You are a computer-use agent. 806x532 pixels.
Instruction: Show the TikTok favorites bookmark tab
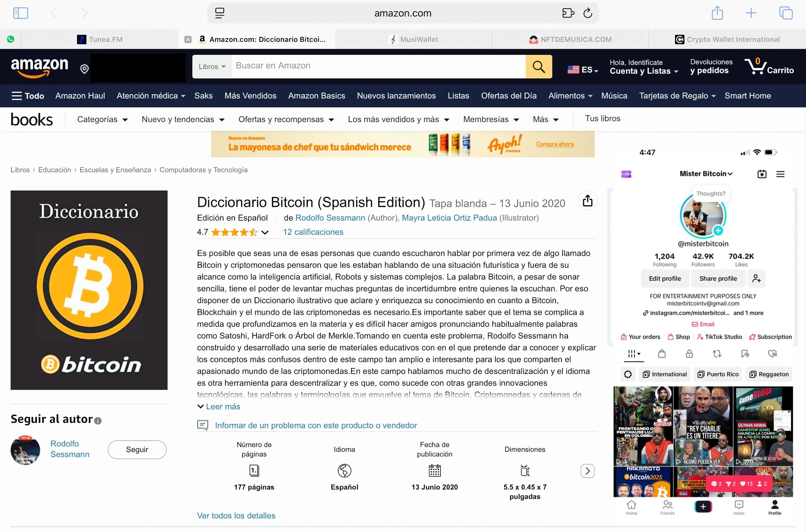coord(745,354)
